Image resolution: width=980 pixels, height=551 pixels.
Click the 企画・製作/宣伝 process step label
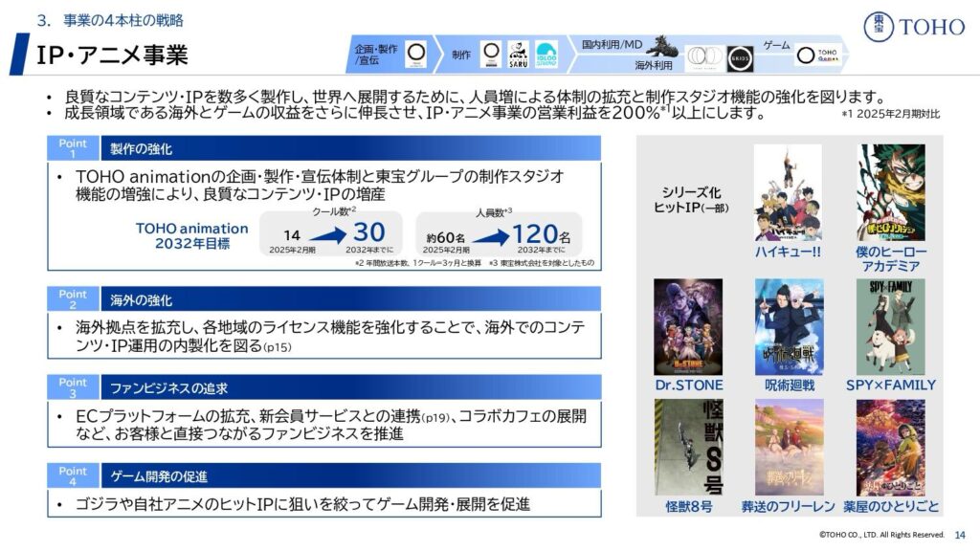[376, 55]
